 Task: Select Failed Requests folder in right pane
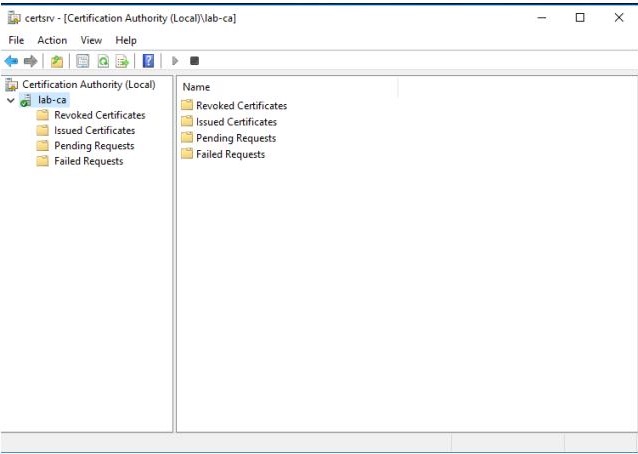(230, 154)
